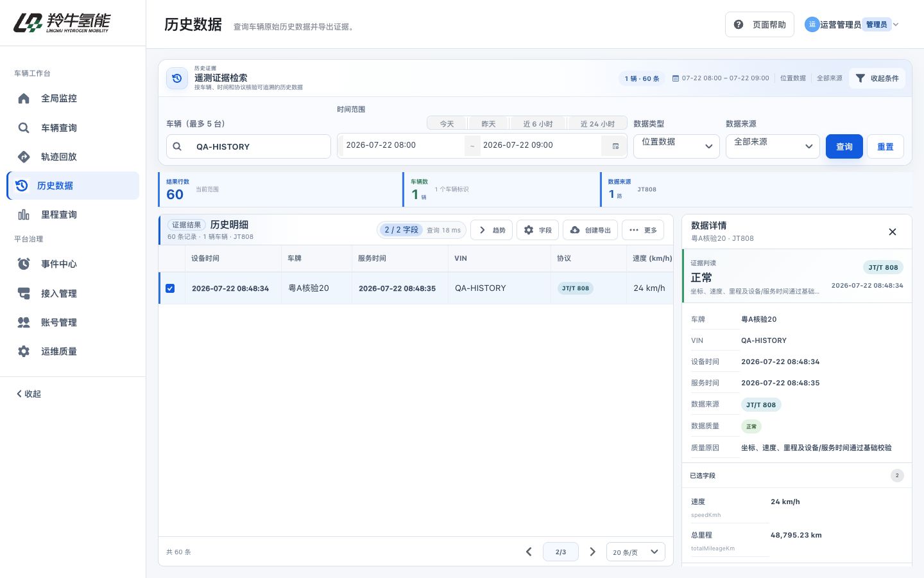Click the 1 辆 · 60 条 summary chip
Viewport: 924px width, 578px height.
pos(642,78)
